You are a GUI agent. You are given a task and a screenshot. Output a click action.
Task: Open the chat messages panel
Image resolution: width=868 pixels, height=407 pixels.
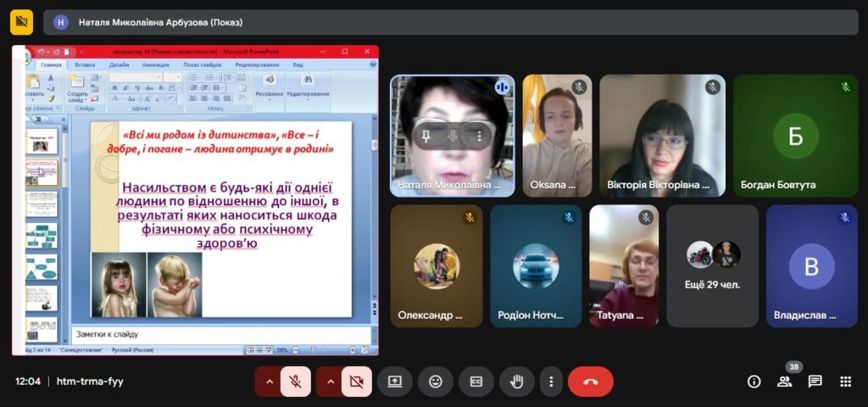point(815,382)
